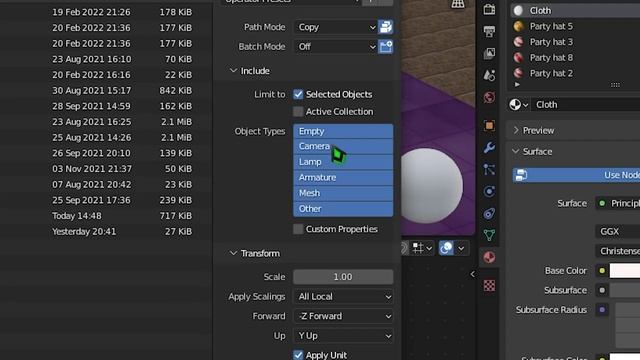Image resolution: width=640 pixels, height=360 pixels.
Task: Toggle the Empty object type
Action: (x=343, y=131)
